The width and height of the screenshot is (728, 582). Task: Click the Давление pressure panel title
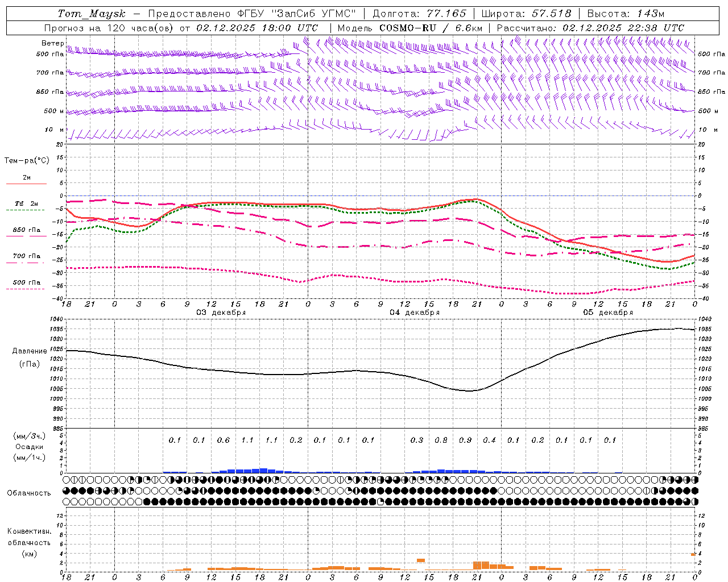pyautogui.click(x=30, y=351)
